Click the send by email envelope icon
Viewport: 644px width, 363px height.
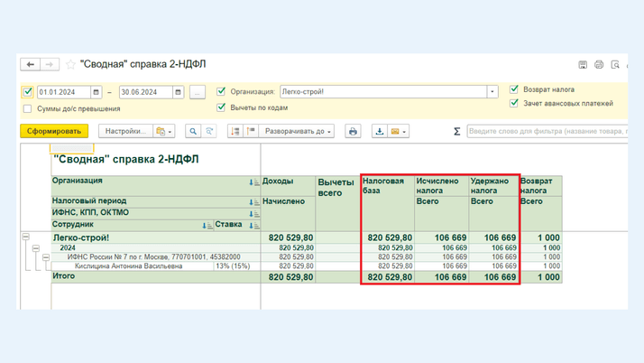[396, 131]
